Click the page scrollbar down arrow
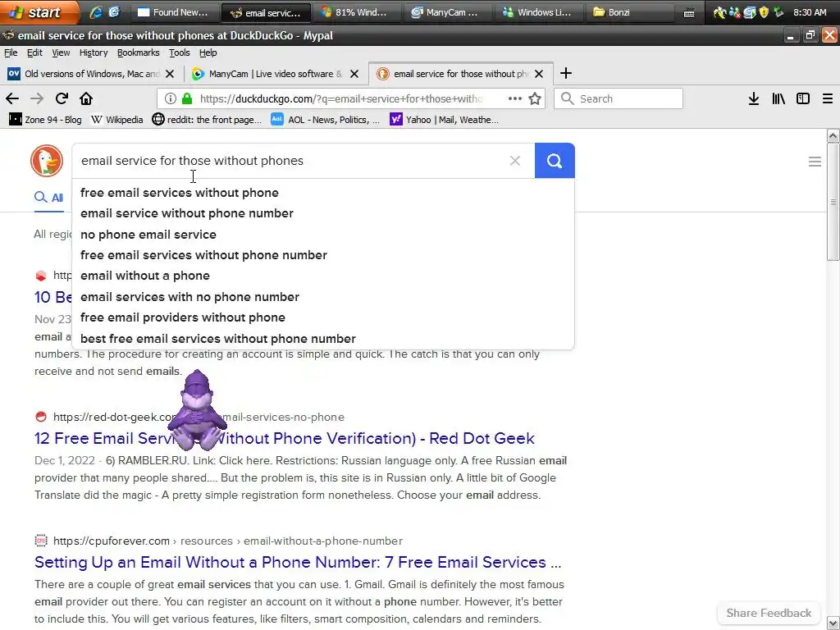Viewport: 840px width, 630px height. (x=833, y=623)
